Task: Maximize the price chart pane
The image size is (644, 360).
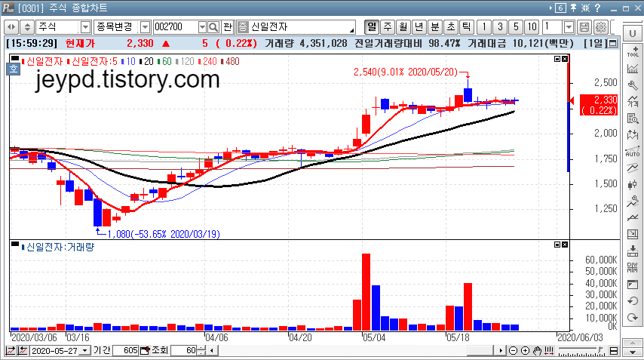Action: [557, 59]
